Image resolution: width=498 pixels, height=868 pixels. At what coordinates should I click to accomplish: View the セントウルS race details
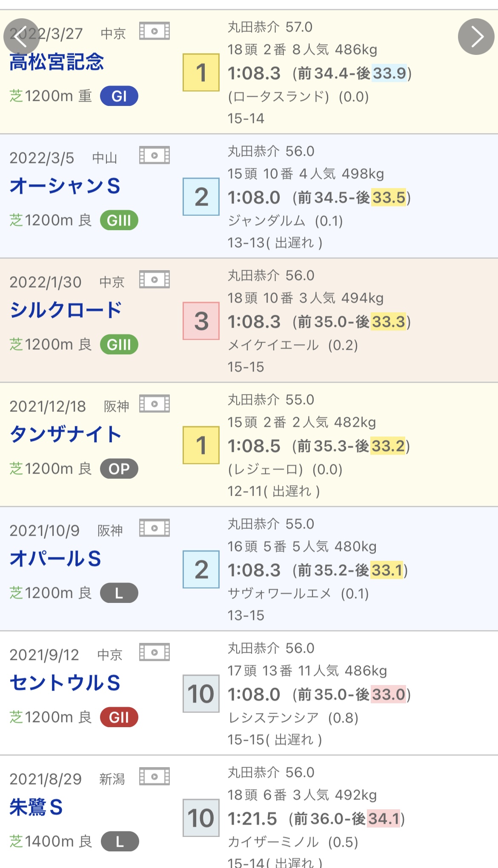65,683
